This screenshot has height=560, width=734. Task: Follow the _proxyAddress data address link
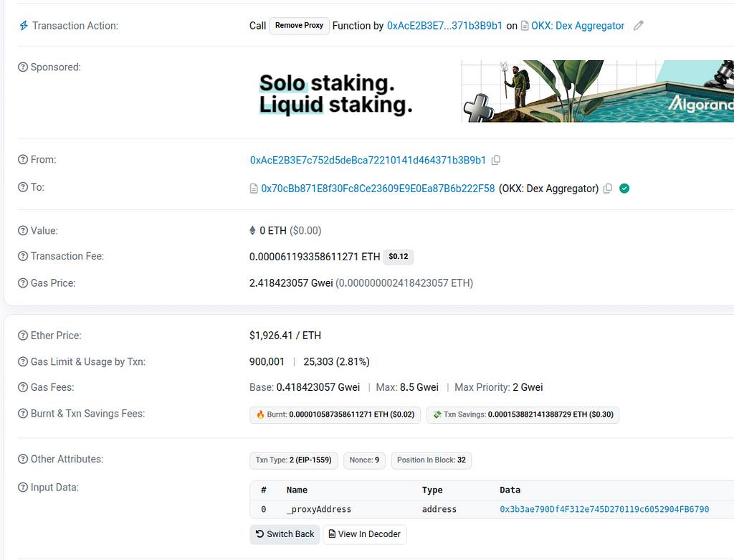[x=604, y=510]
